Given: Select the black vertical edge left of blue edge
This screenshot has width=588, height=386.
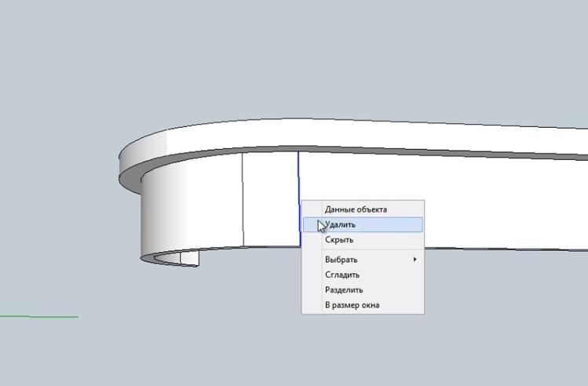Looking at the screenshot, I should click(x=243, y=200).
